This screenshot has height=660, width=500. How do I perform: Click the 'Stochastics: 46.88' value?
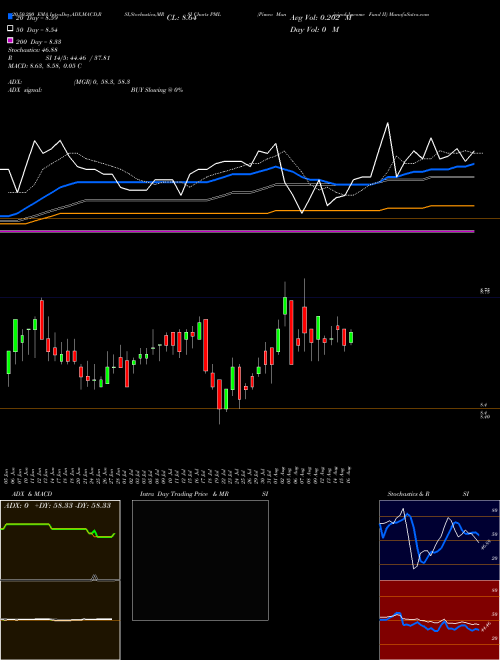32,50
